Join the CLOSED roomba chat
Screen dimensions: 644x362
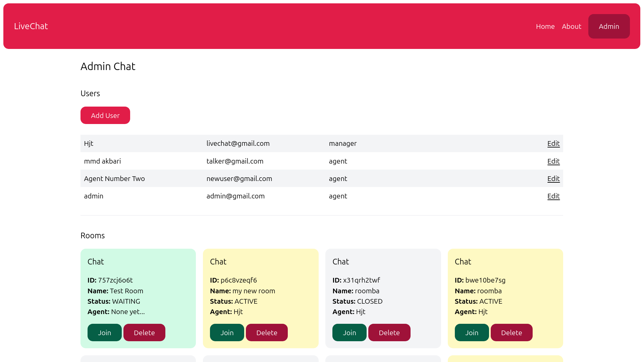[x=349, y=333]
